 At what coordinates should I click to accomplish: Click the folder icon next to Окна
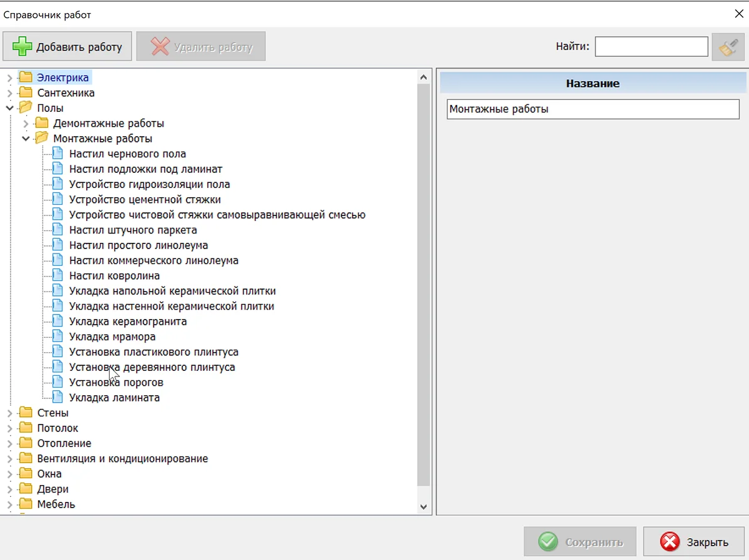[x=26, y=473]
